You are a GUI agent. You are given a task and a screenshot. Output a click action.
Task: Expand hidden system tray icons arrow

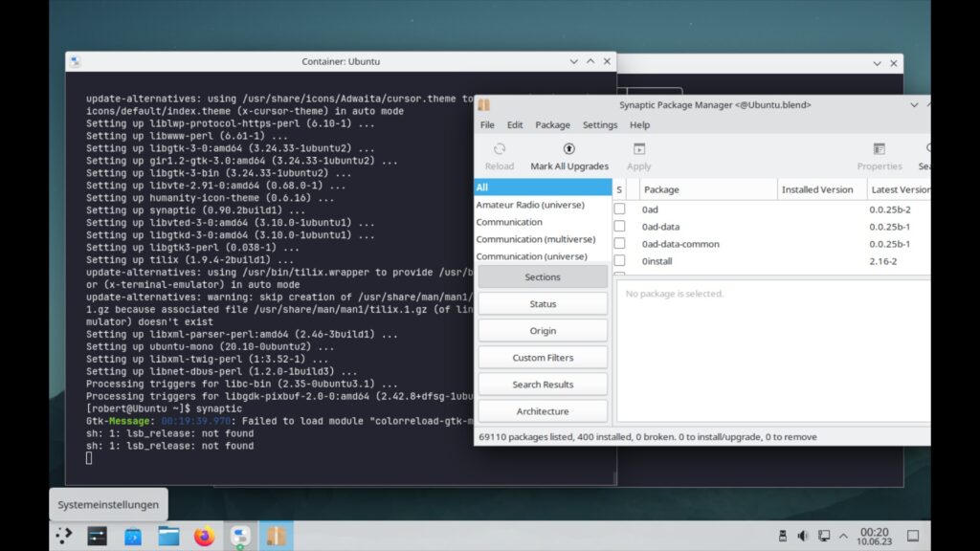843,536
